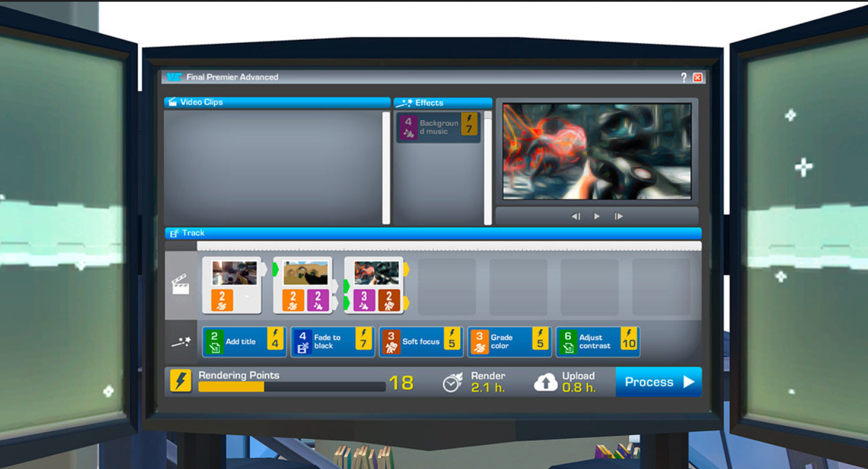Viewport: 868px width, 469px height.
Task: Click the Upload cloud icon
Action: coord(546,382)
